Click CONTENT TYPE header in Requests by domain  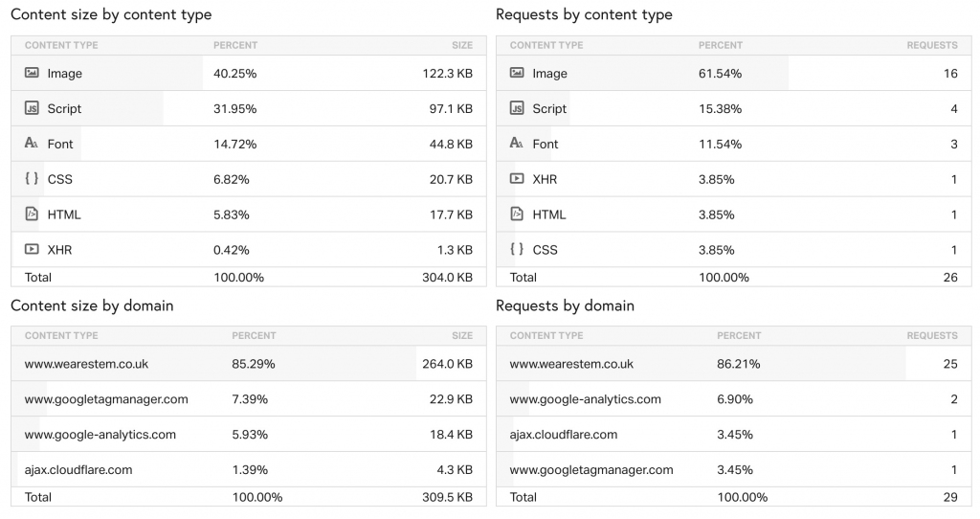click(546, 335)
